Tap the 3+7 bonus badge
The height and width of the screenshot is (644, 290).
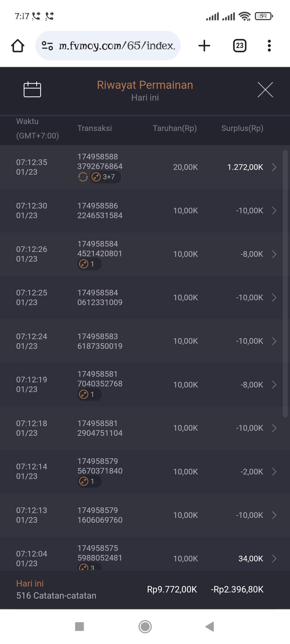point(105,177)
